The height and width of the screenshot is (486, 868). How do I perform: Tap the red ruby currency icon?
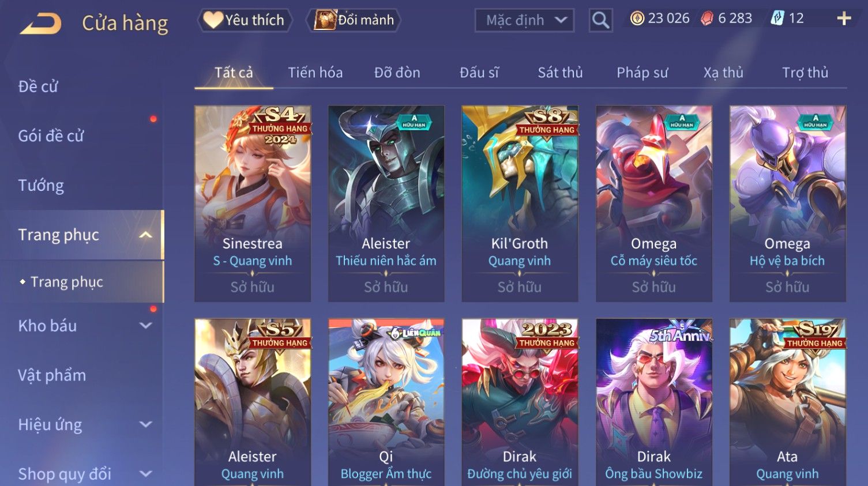(707, 18)
